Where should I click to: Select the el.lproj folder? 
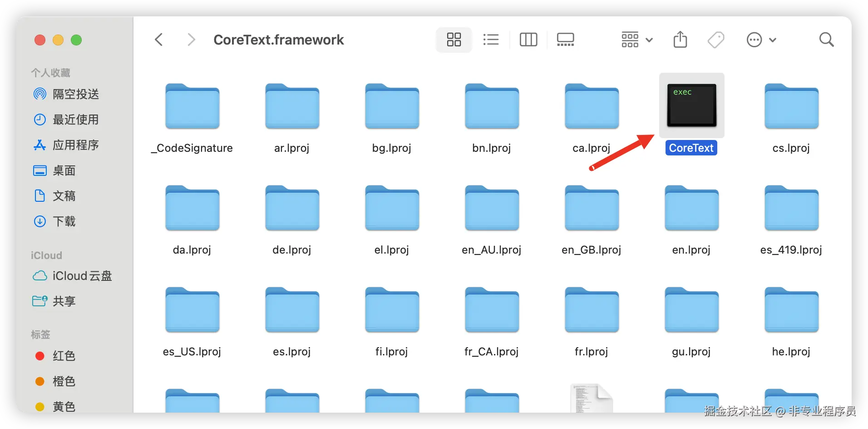pyautogui.click(x=392, y=208)
